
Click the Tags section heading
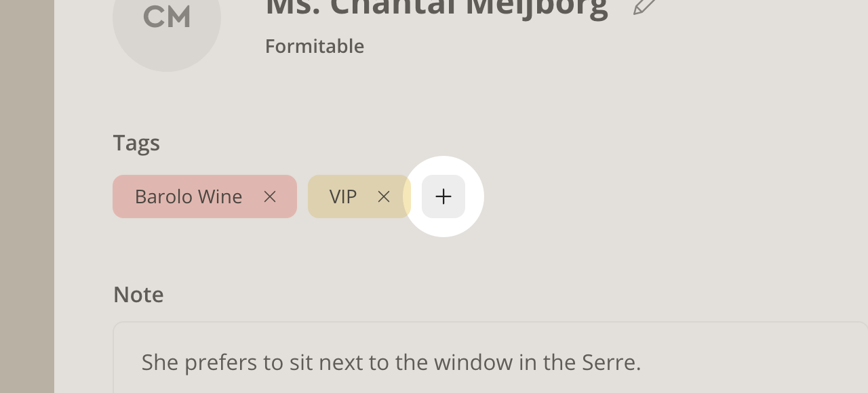click(136, 143)
